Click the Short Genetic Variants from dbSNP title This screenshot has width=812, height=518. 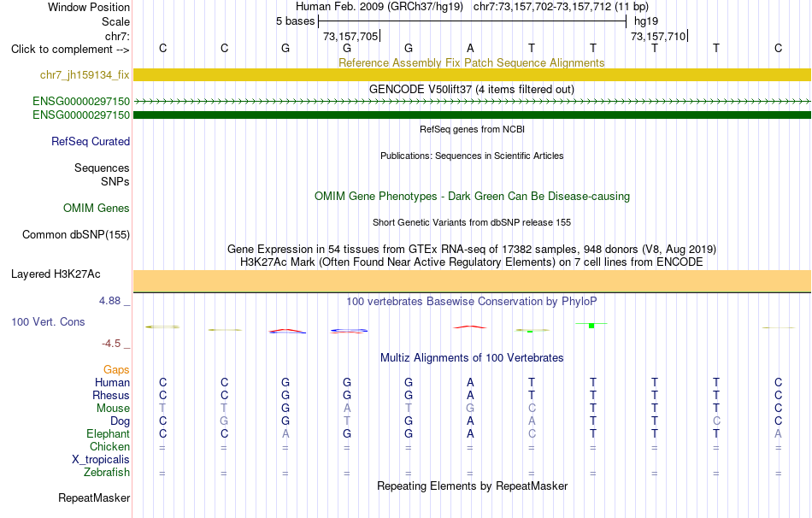[472, 222]
